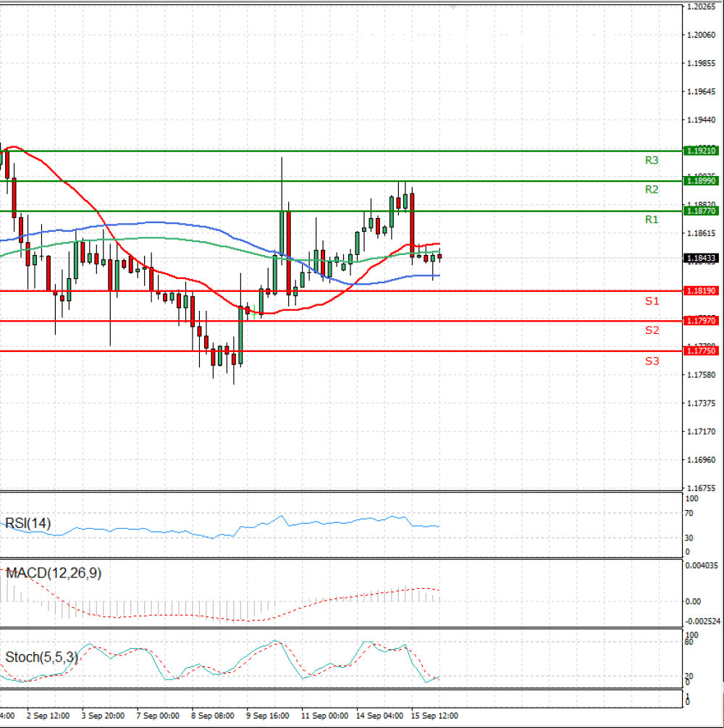The height and width of the screenshot is (728, 724).
Task: Click the current price 1.18433 marker
Action: tap(701, 258)
